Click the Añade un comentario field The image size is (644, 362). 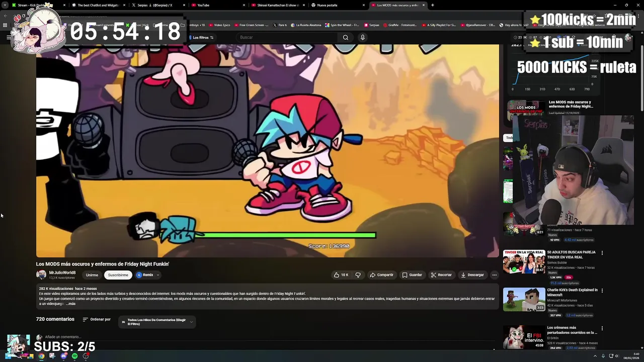[63, 337]
